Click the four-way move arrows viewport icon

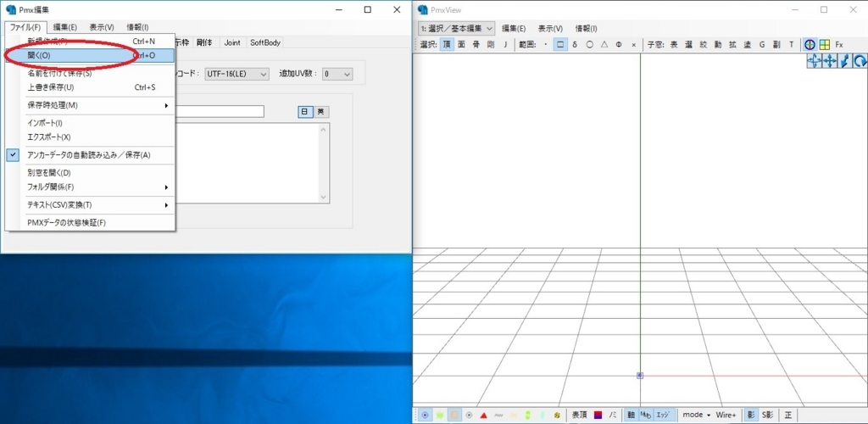(829, 61)
